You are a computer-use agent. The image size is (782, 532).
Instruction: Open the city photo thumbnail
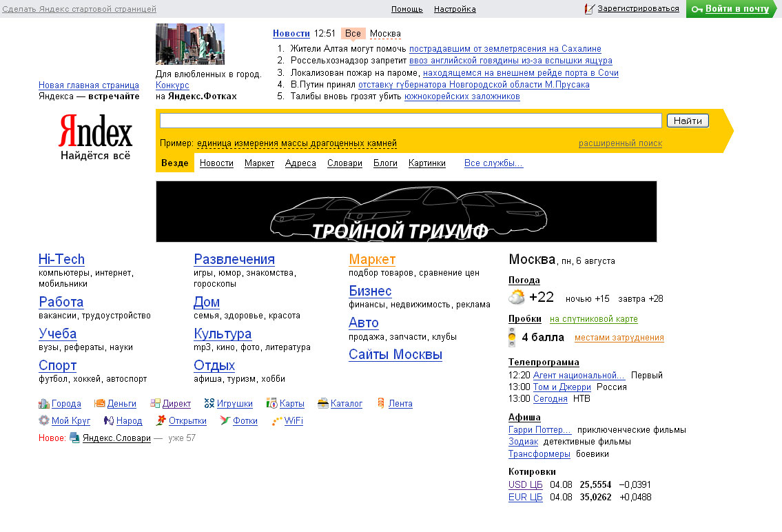tap(190, 44)
